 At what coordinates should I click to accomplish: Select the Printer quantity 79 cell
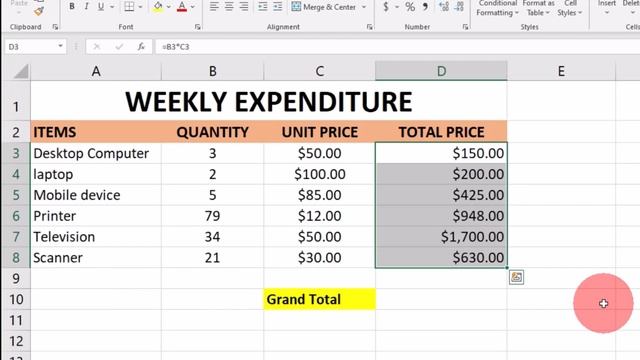click(213, 216)
